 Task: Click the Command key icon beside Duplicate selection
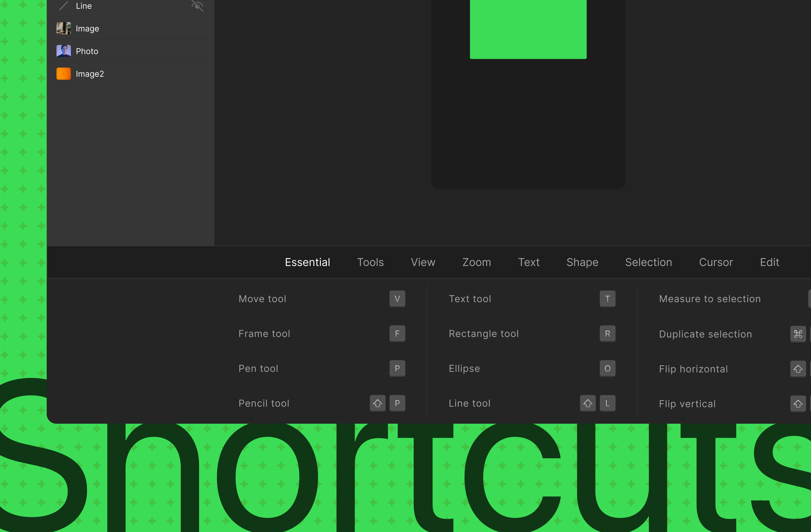(x=798, y=334)
